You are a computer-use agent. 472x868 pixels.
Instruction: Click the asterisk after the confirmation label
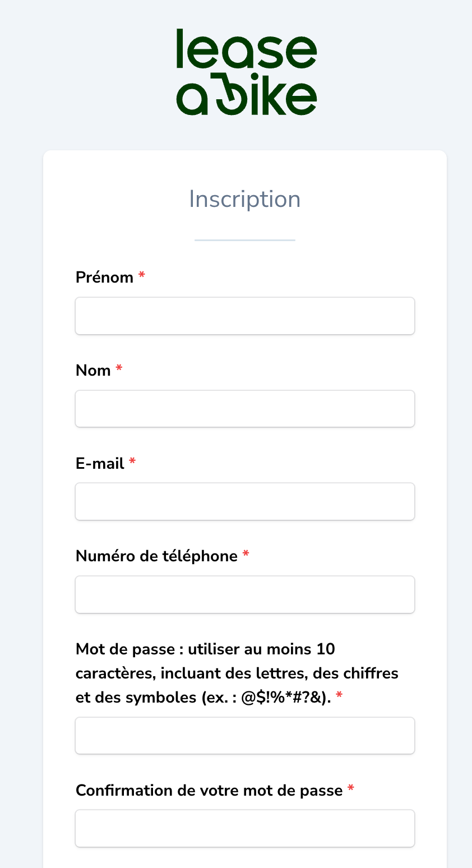coord(351,788)
